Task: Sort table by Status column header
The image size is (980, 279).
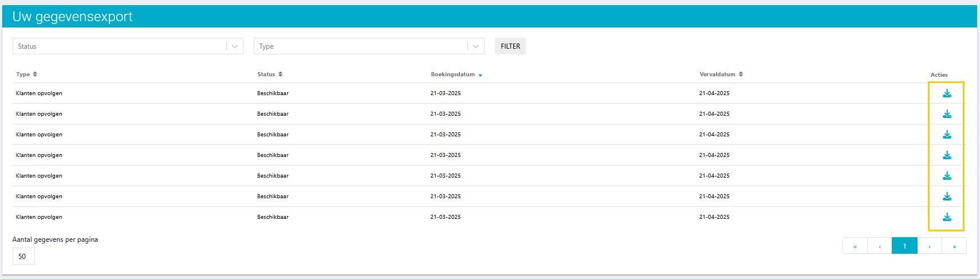Action: pyautogui.click(x=269, y=74)
